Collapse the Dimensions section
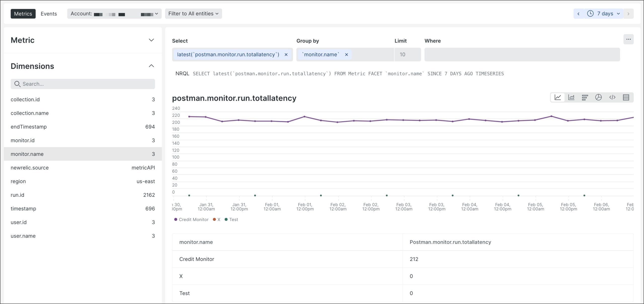The image size is (644, 304). click(151, 66)
